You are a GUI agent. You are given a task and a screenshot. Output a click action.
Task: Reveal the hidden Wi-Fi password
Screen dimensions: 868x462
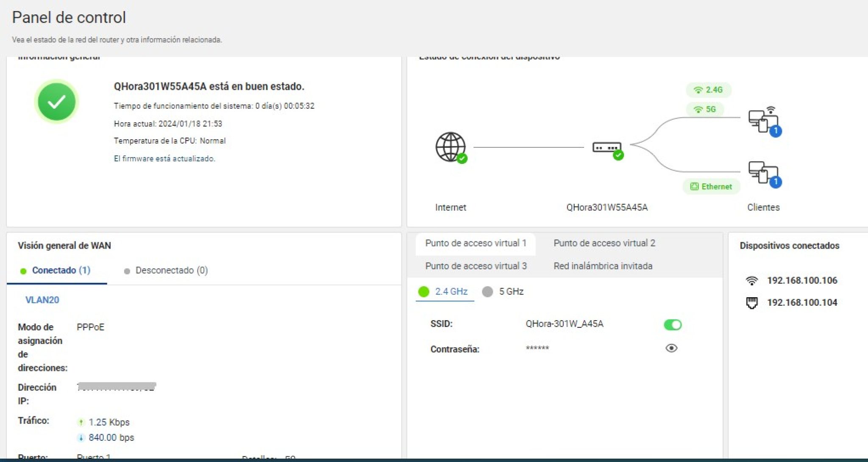pos(672,348)
